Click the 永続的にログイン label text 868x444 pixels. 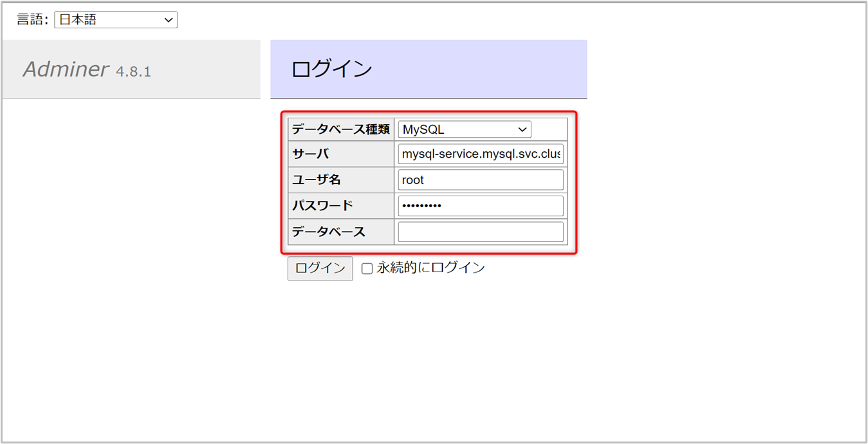click(x=430, y=268)
